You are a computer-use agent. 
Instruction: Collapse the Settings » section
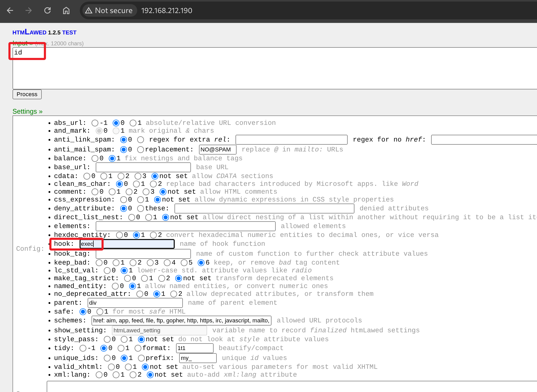(x=27, y=111)
